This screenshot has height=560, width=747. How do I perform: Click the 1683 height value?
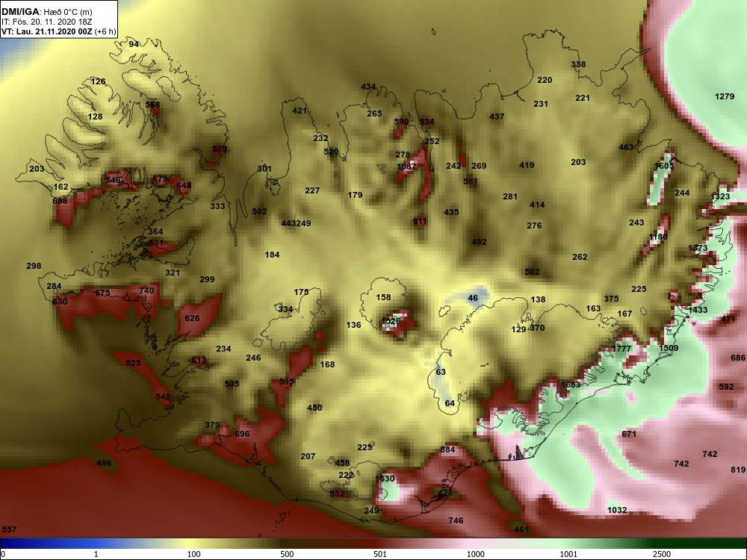tap(571, 385)
